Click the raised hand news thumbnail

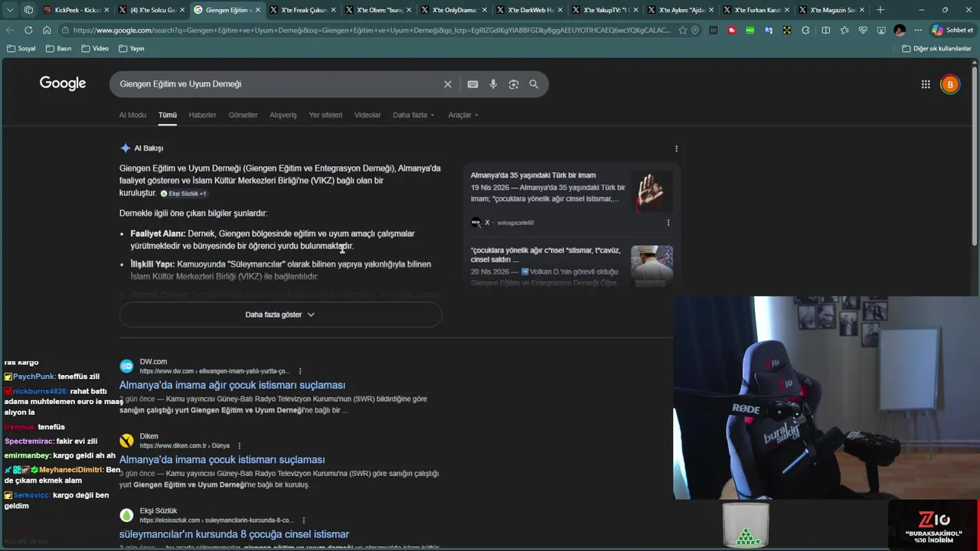point(651,191)
